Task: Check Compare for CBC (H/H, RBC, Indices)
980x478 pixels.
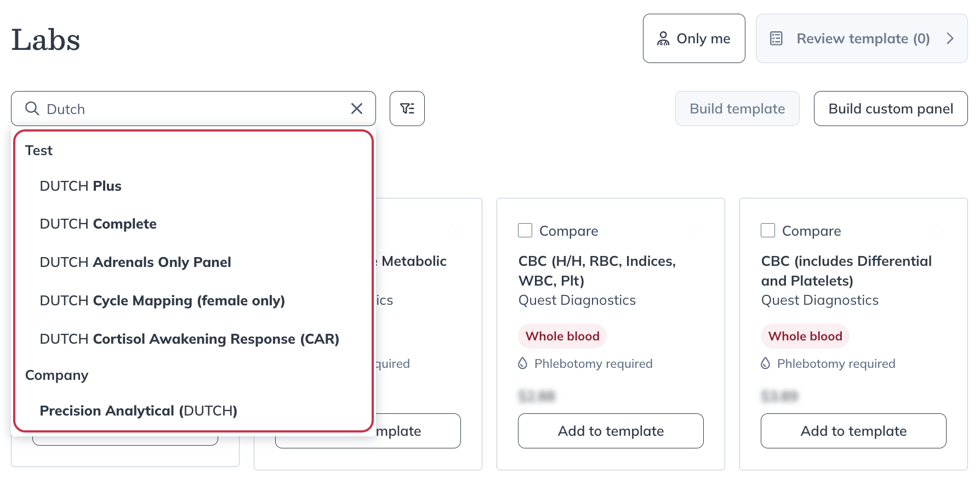Action: (x=525, y=230)
